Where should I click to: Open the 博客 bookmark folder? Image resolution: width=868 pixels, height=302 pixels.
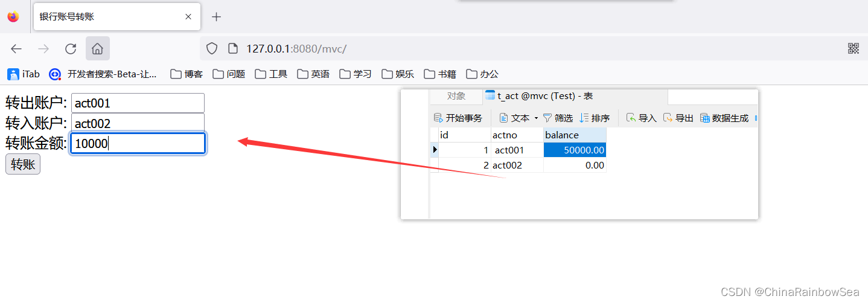pos(187,74)
